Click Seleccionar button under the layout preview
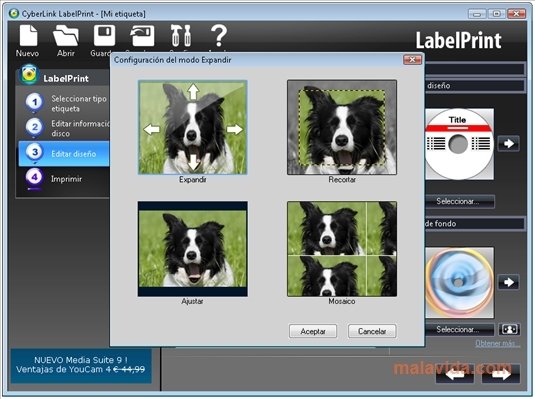Image resolution: width=535 pixels, height=399 pixels. (x=459, y=201)
